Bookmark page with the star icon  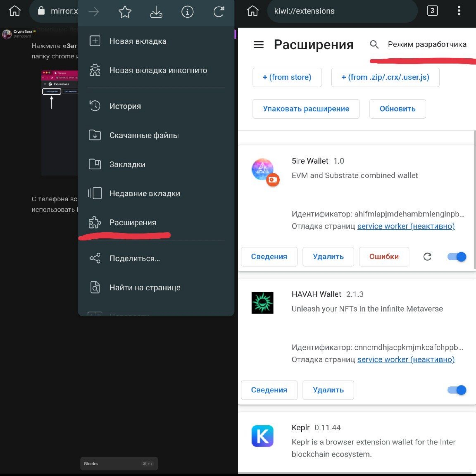pyautogui.click(x=125, y=12)
